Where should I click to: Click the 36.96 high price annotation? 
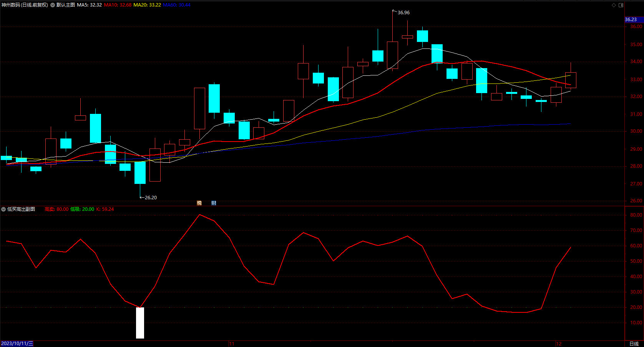pyautogui.click(x=403, y=13)
